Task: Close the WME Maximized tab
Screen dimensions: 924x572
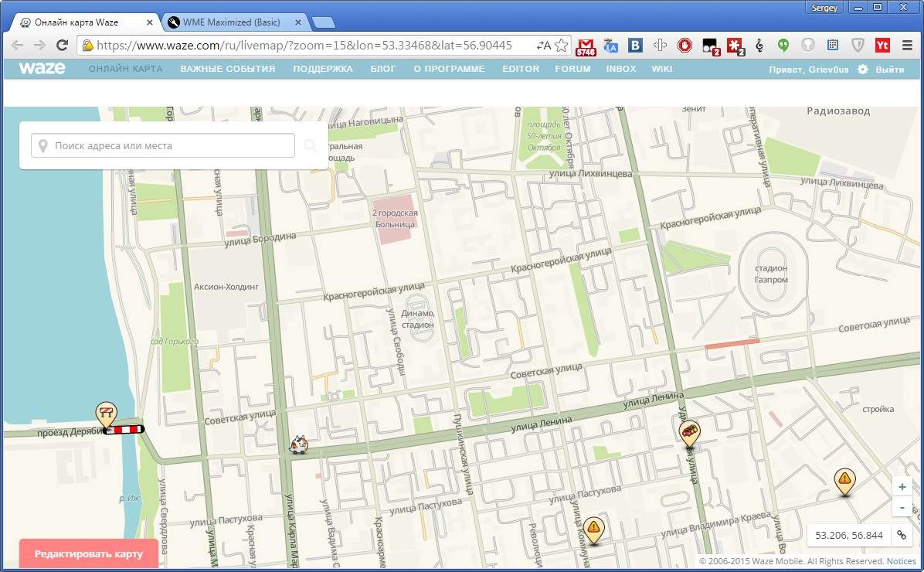Action: coord(298,22)
